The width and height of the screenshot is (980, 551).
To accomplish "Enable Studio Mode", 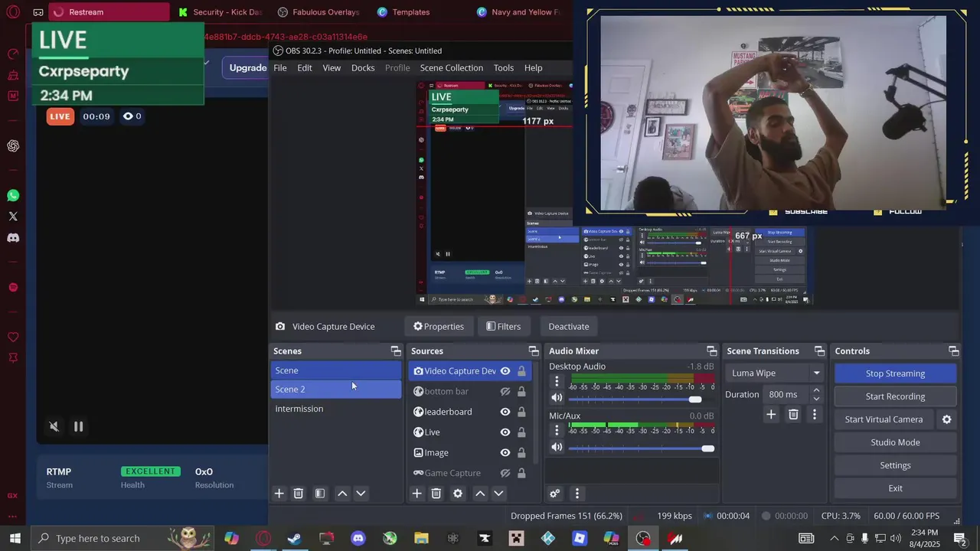I will coord(895,442).
